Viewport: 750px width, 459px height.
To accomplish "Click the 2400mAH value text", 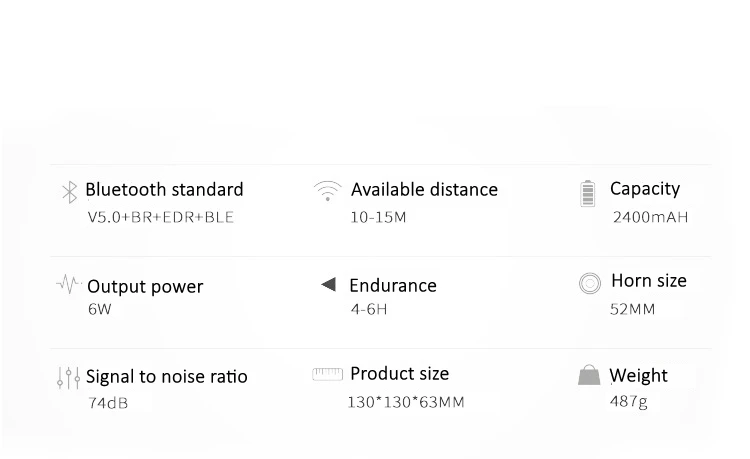I will 651,218.
